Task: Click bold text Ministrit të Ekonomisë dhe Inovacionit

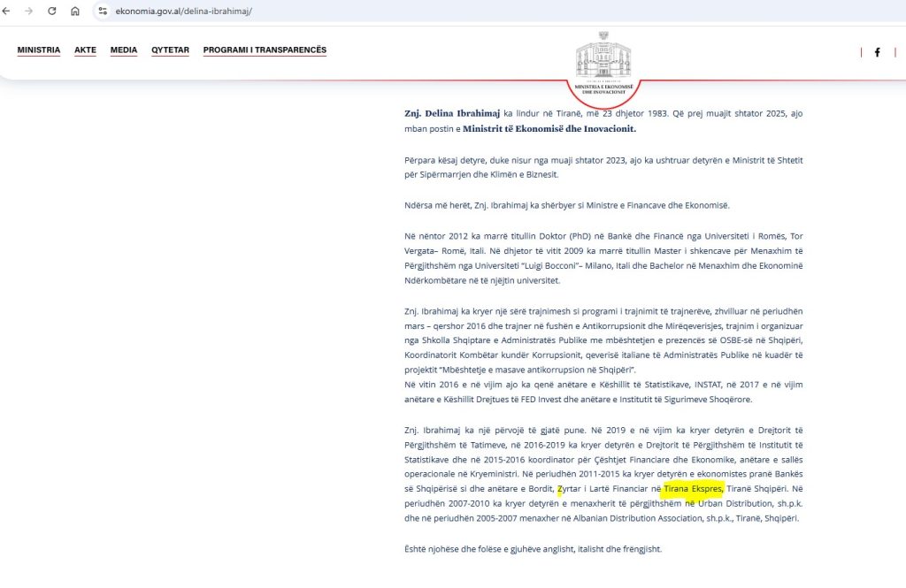Action: [x=549, y=129]
